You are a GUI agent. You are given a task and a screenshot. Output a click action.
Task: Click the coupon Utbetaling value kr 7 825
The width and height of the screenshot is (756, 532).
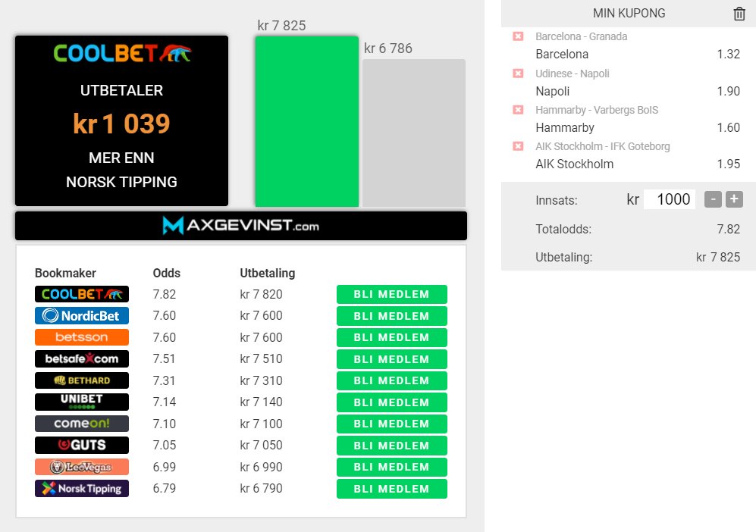click(x=718, y=258)
